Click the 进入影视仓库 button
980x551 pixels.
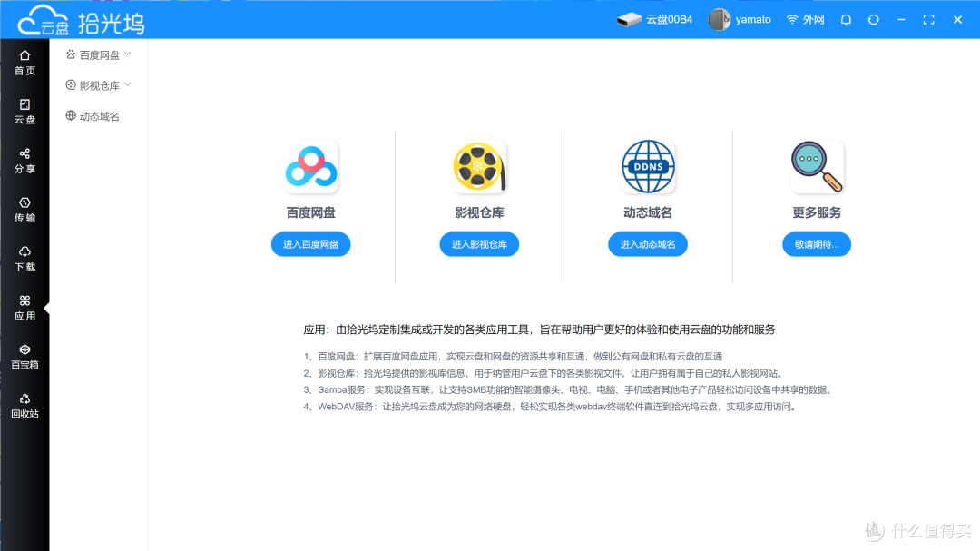coord(479,244)
